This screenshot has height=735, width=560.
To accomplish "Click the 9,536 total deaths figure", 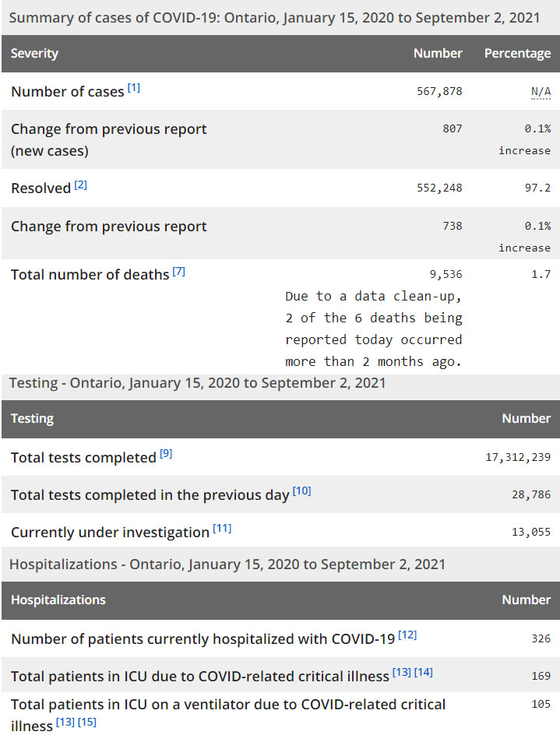I will click(x=446, y=274).
